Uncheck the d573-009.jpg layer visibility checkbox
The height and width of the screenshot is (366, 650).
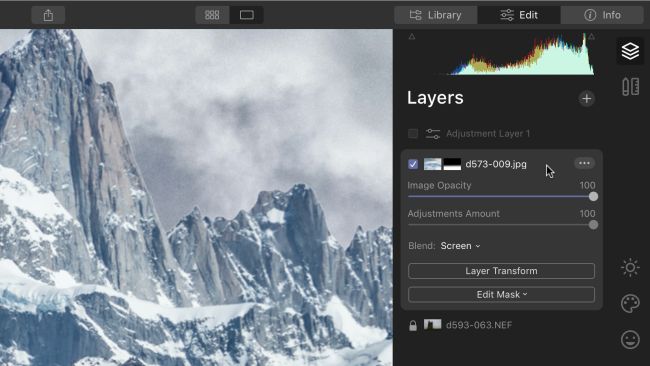coord(413,164)
